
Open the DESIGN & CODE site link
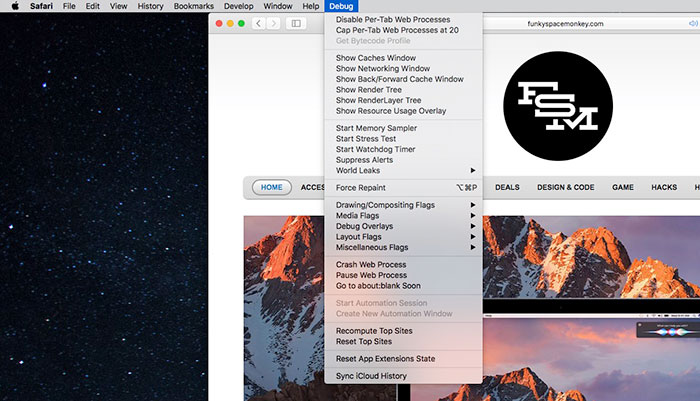[x=565, y=187]
